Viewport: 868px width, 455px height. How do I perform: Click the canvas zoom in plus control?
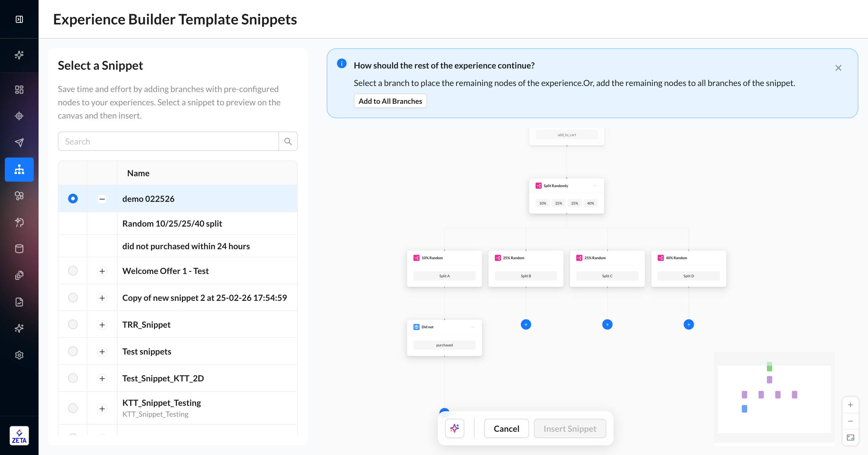[x=850, y=405]
